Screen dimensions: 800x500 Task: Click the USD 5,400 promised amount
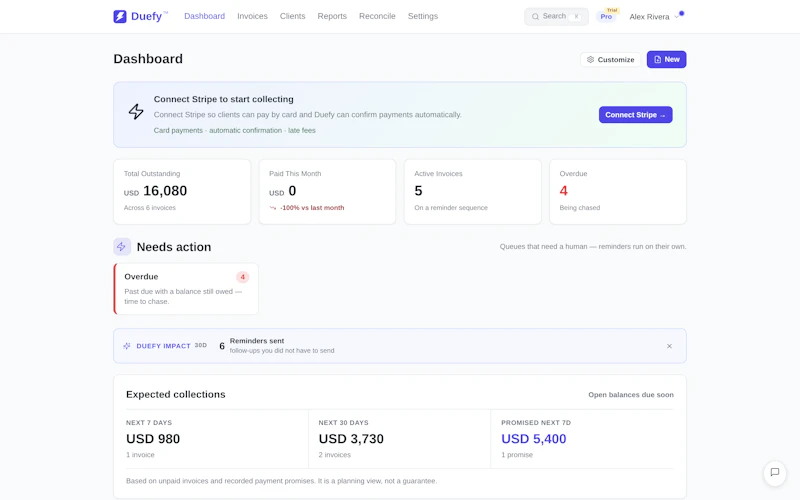(534, 439)
